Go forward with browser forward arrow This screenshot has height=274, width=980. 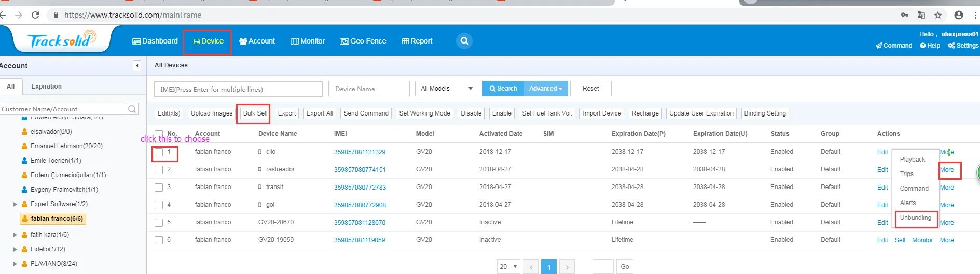pos(19,15)
